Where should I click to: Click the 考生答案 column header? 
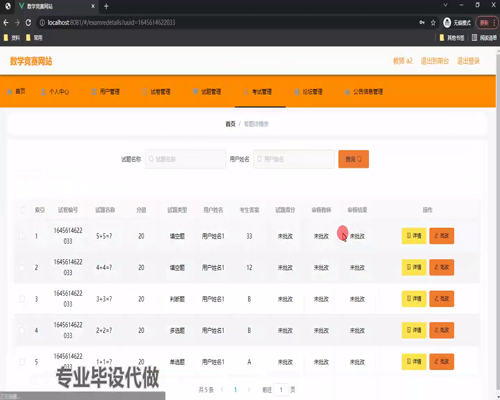(249, 210)
